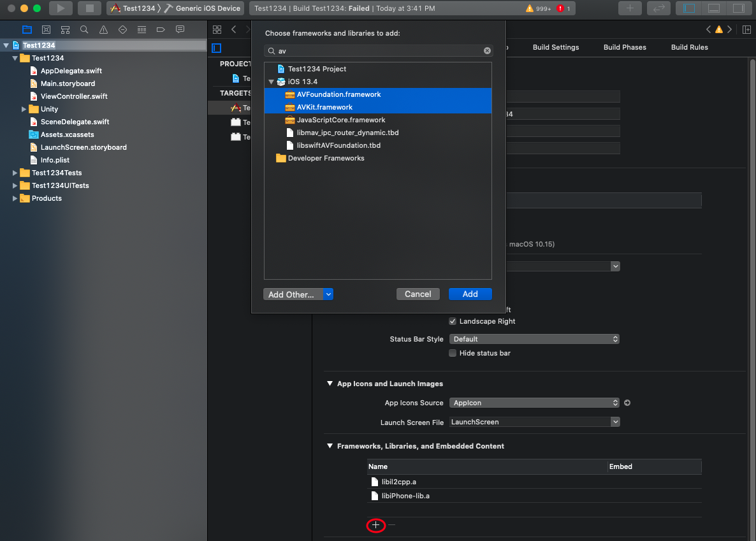The image size is (756, 541).
Task: Open the Library plus button in toolbar
Action: tap(630, 8)
